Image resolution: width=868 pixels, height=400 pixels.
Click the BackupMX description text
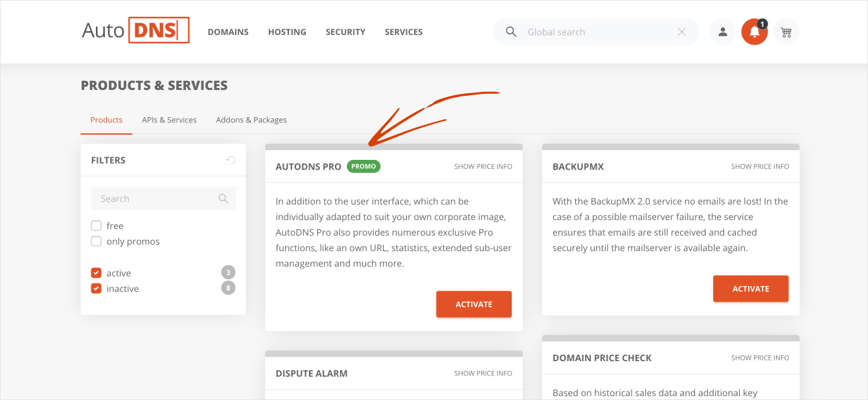pos(670,225)
